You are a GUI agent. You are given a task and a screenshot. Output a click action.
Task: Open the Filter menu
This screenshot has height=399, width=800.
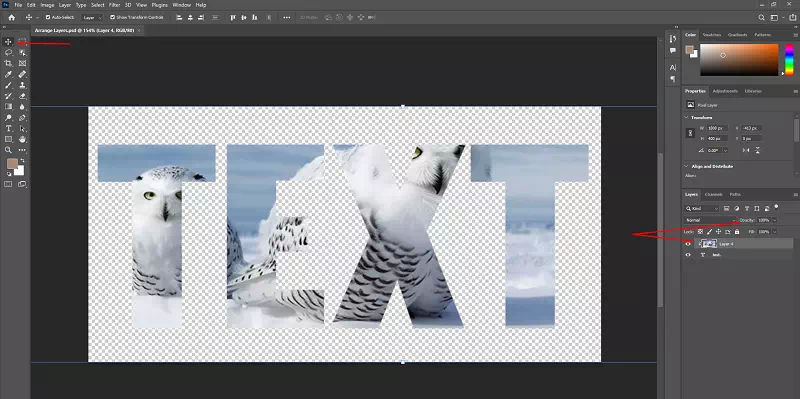coord(114,5)
